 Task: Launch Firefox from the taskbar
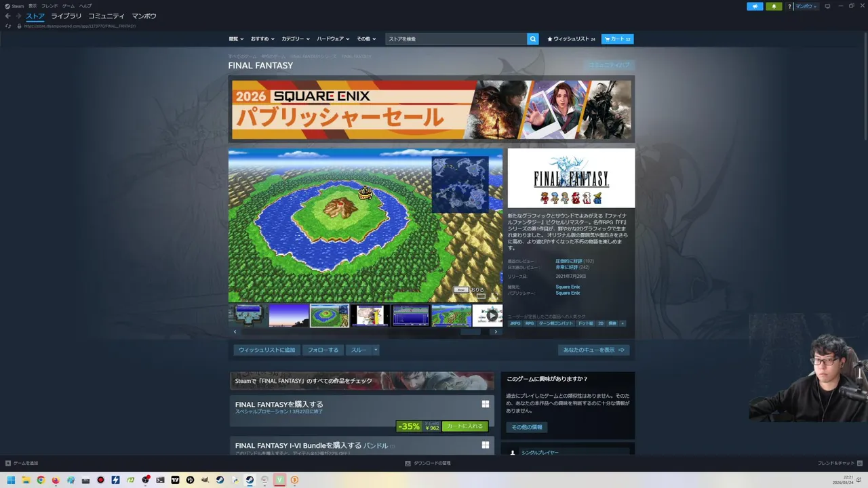[56, 480]
